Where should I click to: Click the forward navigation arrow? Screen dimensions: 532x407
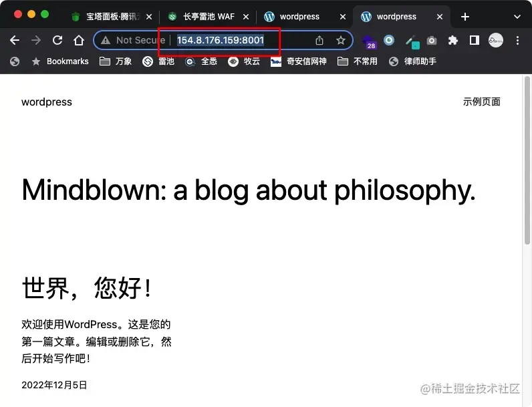(x=36, y=40)
